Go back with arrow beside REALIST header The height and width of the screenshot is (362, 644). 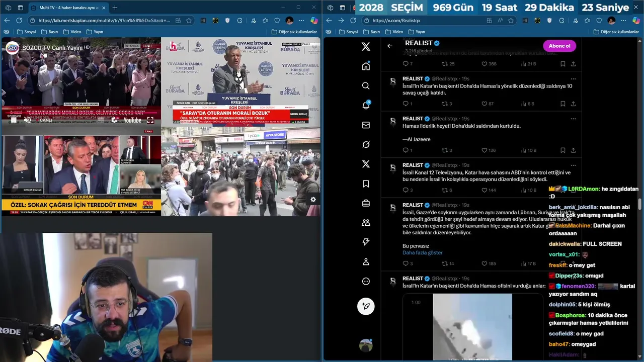(389, 46)
